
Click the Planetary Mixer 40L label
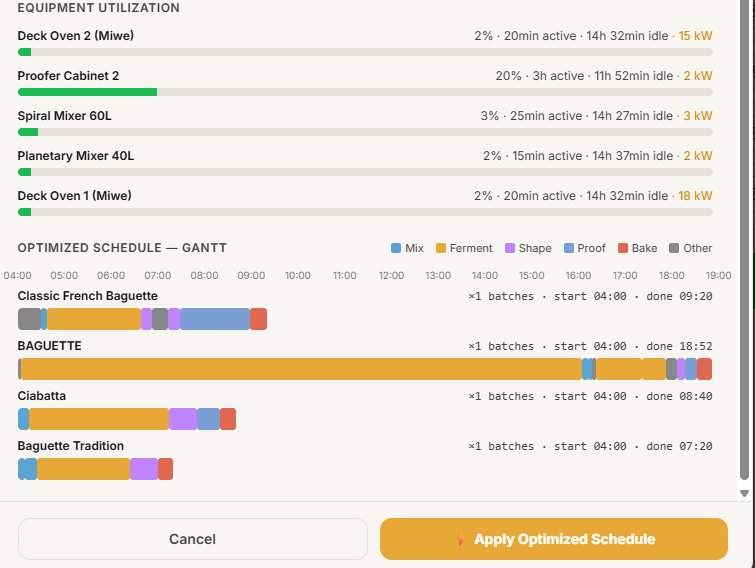pyautogui.click(x=76, y=155)
